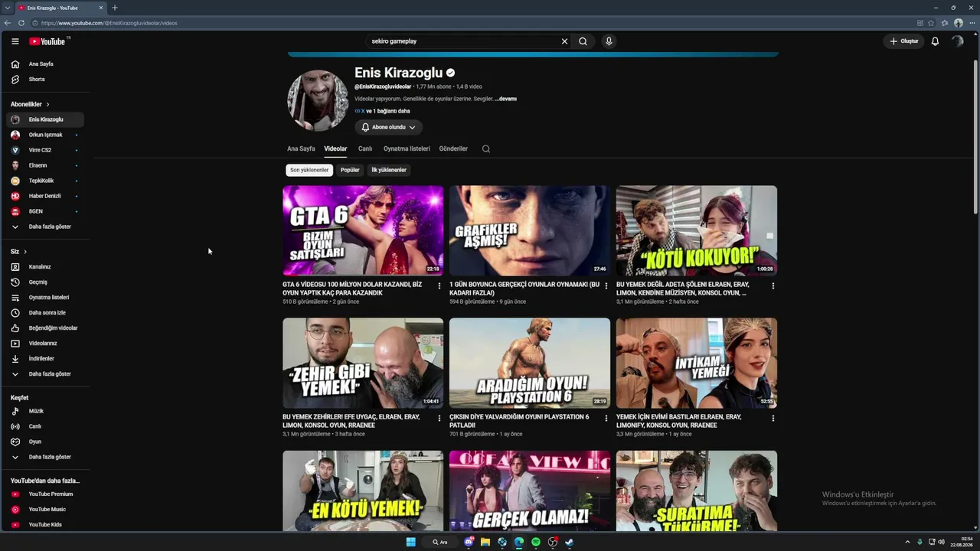
Task: Open Beğendiğim videolar liked videos
Action: [46, 328]
